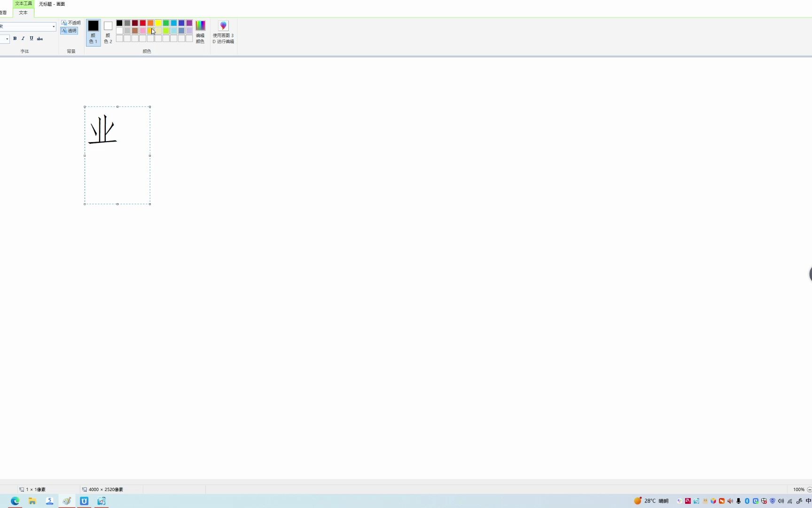Viewport: 812px width, 508px height.
Task: Click the blue shield tray icon
Action: coord(773,501)
